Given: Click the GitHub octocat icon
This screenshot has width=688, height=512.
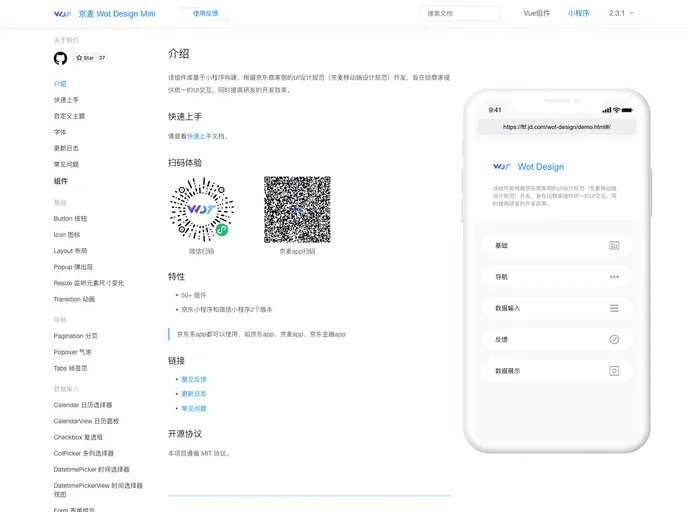Looking at the screenshot, I should [60, 58].
